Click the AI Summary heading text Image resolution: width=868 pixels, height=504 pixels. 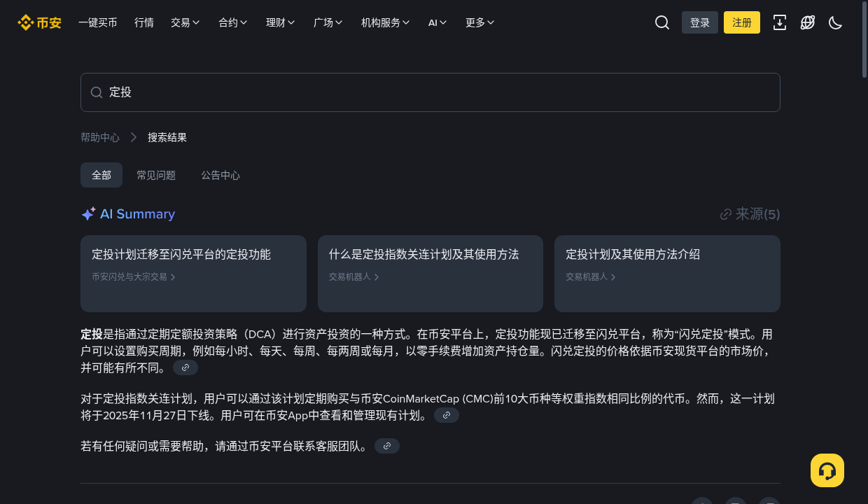pyautogui.click(x=137, y=214)
